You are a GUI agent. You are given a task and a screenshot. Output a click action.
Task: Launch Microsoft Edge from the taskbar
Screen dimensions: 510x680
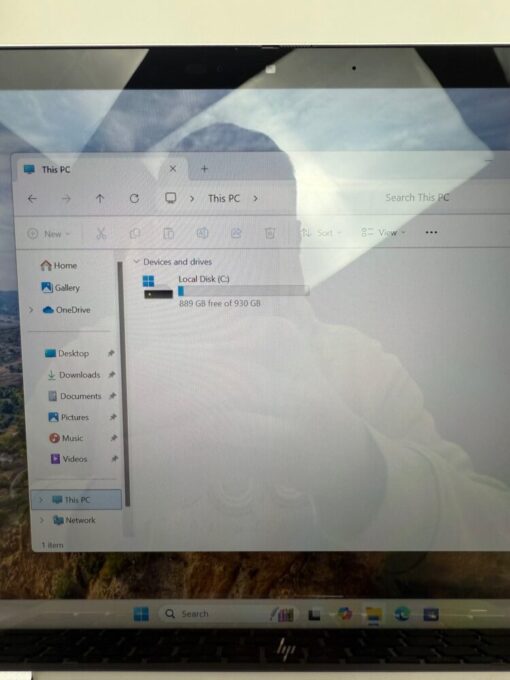pyautogui.click(x=402, y=614)
